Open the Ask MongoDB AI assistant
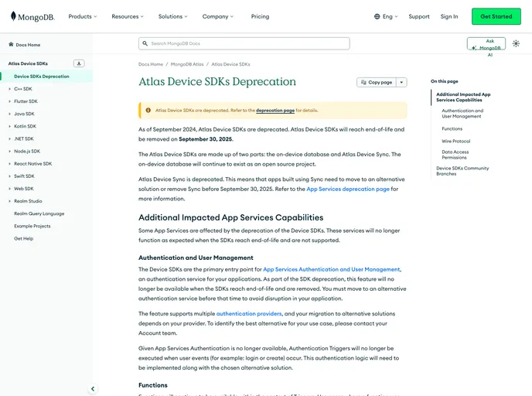Screen dimensions: 532x396 [486, 43]
